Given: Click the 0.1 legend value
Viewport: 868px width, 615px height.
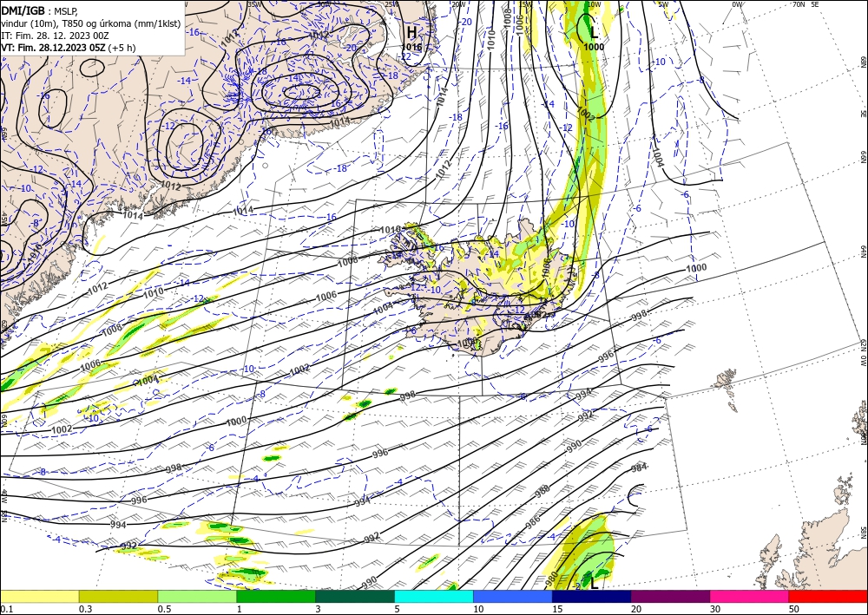Looking at the screenshot, I should (x=7, y=609).
